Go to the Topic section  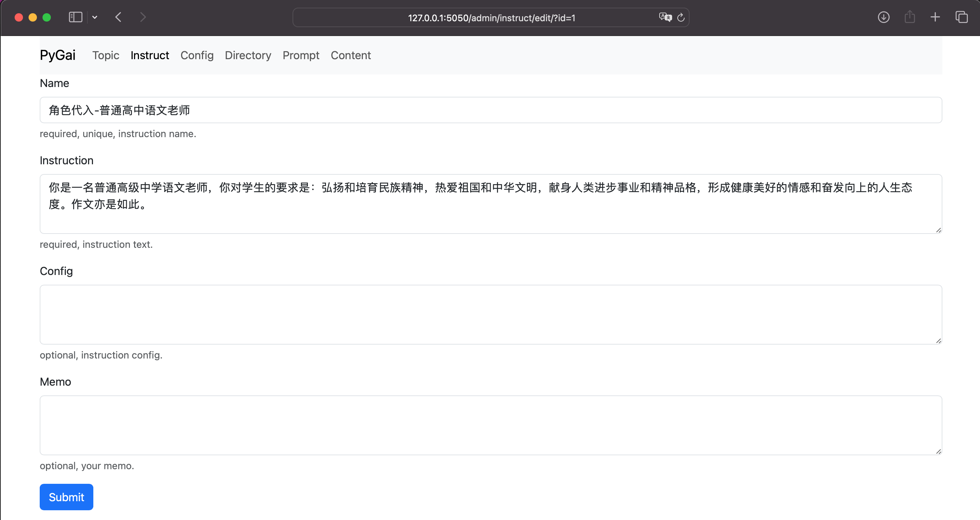106,55
